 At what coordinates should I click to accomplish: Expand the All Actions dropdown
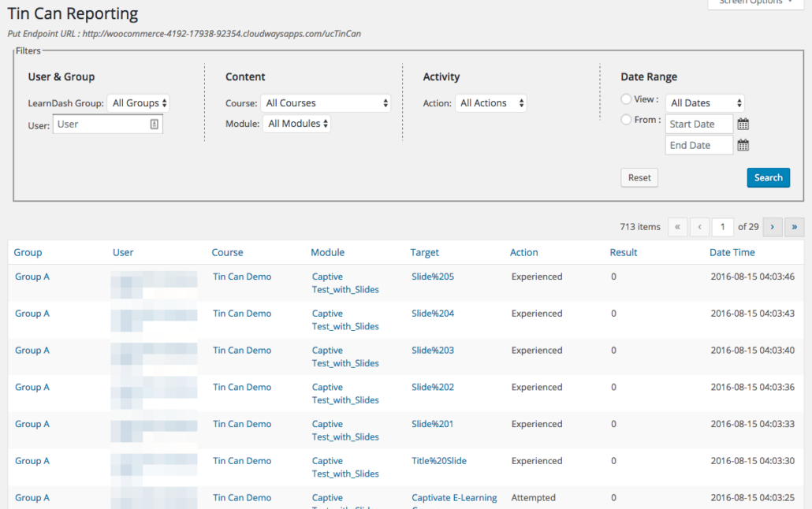490,103
